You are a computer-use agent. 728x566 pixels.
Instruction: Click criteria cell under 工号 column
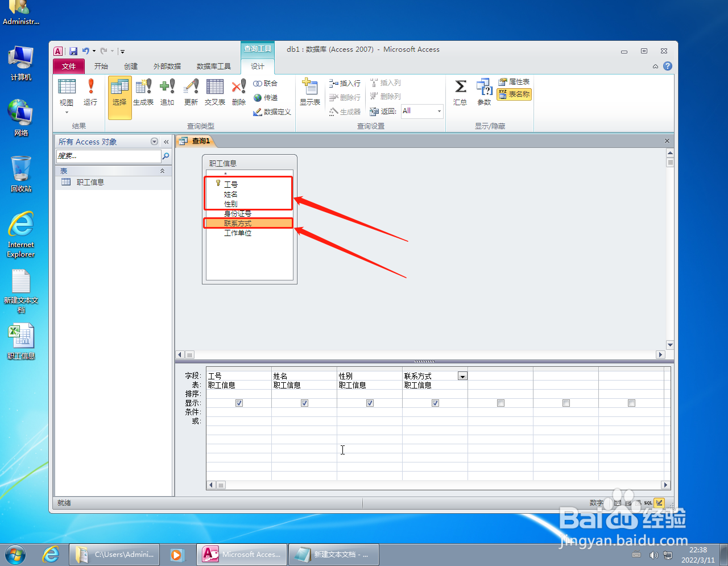[239, 412]
